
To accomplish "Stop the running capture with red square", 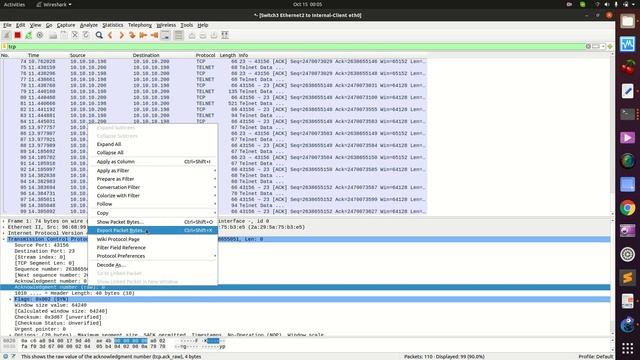I will (18, 36).
